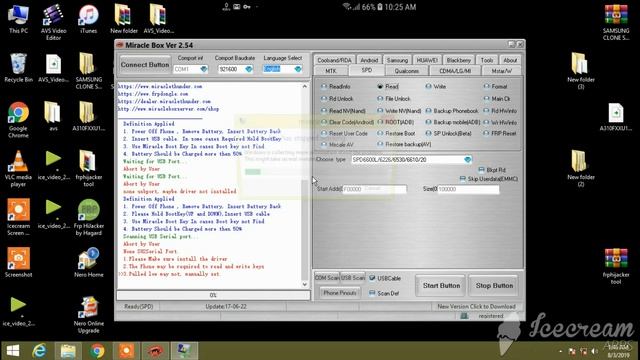Open frphijacker tool WinRAR archive icon

(616, 266)
